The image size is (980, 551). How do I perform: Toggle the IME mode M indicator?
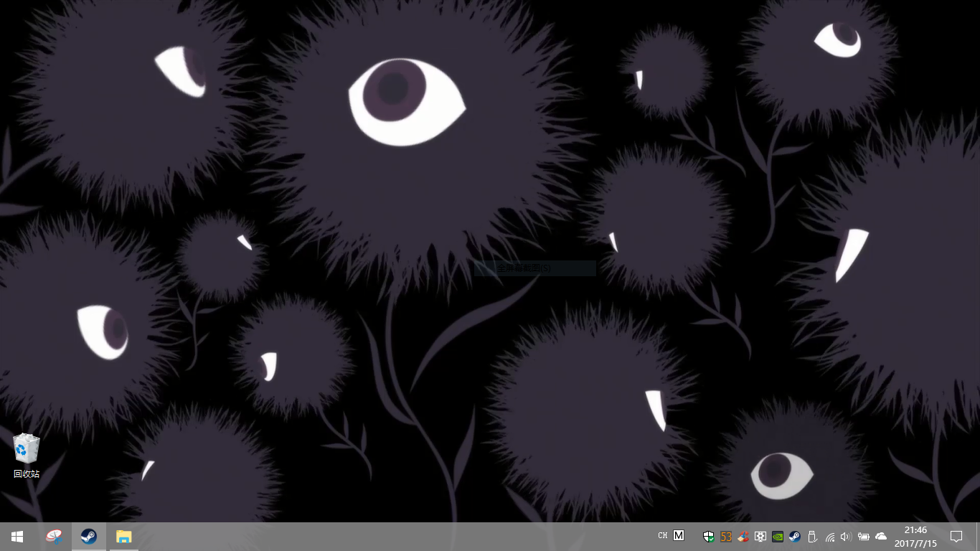679,536
